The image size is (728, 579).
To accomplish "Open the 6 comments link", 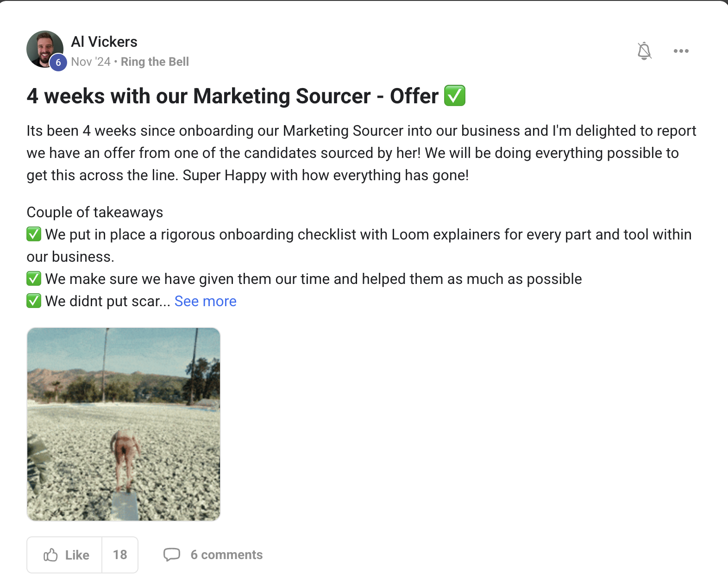I will click(x=226, y=555).
